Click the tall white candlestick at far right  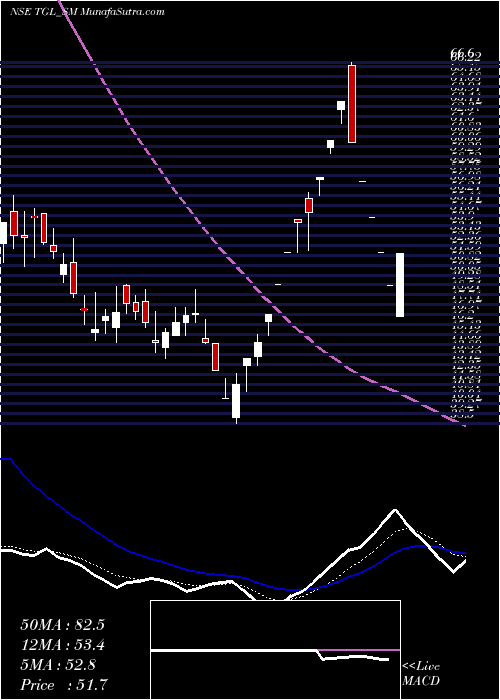(x=400, y=285)
